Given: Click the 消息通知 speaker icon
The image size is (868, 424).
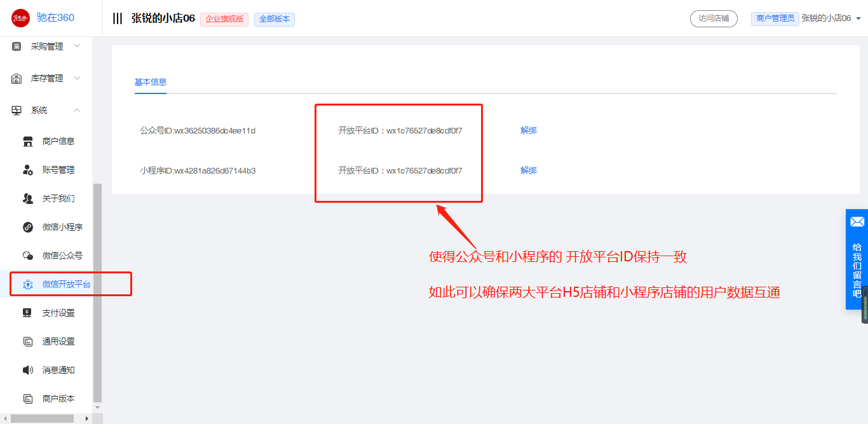Looking at the screenshot, I should (28, 370).
